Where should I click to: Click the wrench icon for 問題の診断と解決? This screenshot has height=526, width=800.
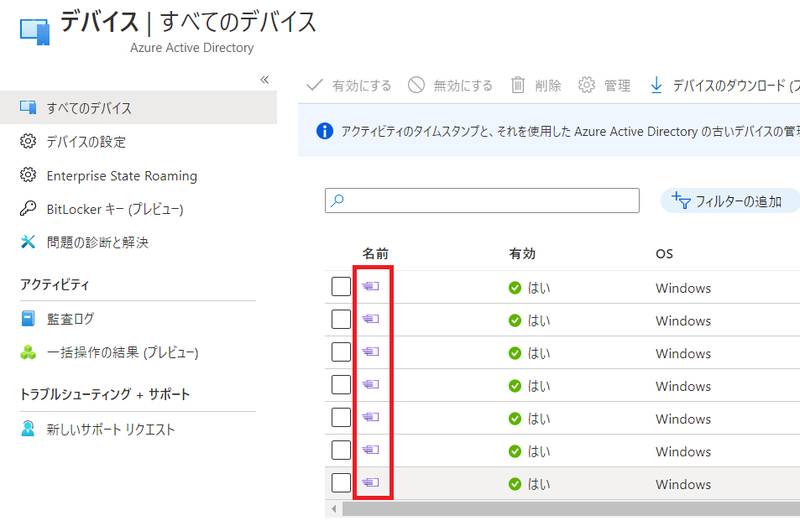pos(28,241)
